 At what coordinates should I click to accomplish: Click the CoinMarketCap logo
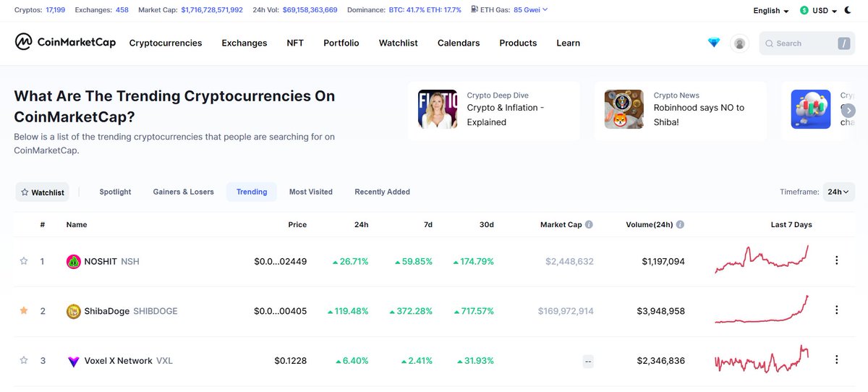[65, 42]
